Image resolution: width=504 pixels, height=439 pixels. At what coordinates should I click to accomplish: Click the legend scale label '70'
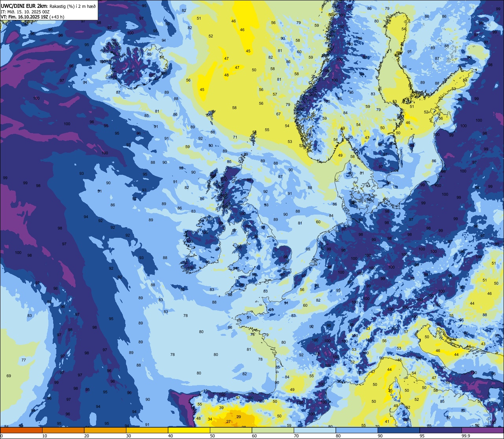tap(296, 436)
